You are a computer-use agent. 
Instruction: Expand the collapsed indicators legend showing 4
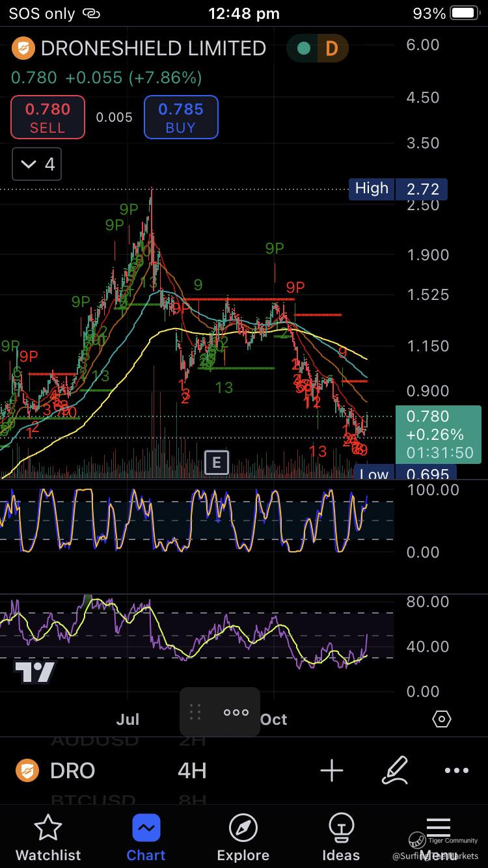(37, 164)
